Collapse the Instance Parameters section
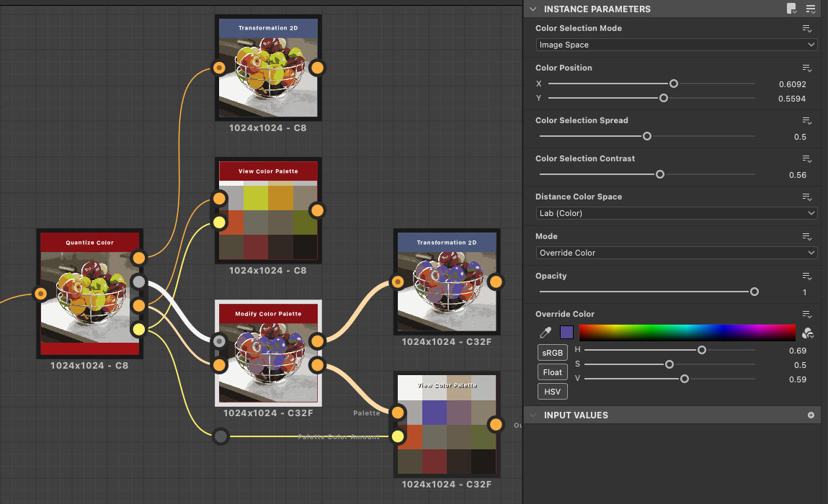This screenshot has height=504, width=828. 533,9
